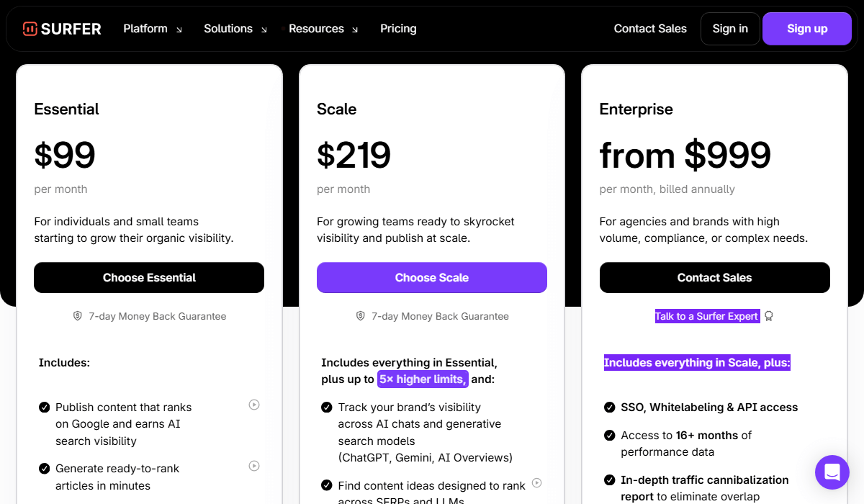Click the Scale money back shield icon
Image resolution: width=864 pixels, height=504 pixels.
pyautogui.click(x=361, y=316)
